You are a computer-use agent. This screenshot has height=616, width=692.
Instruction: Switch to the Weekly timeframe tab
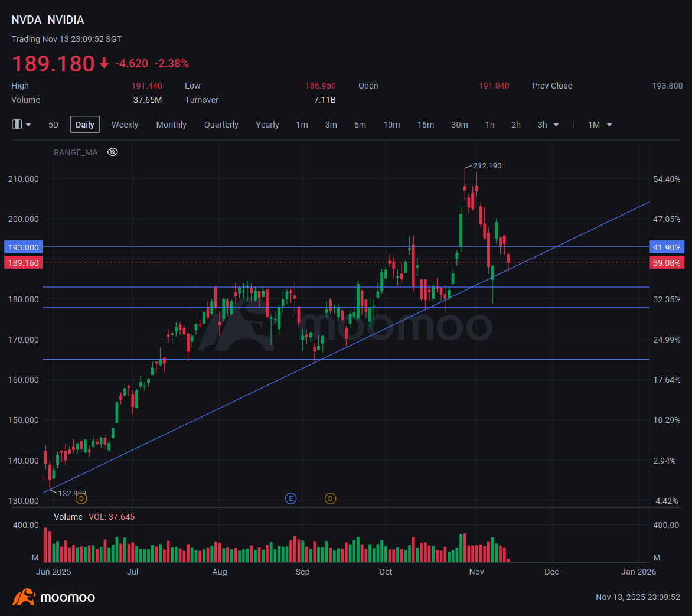125,125
